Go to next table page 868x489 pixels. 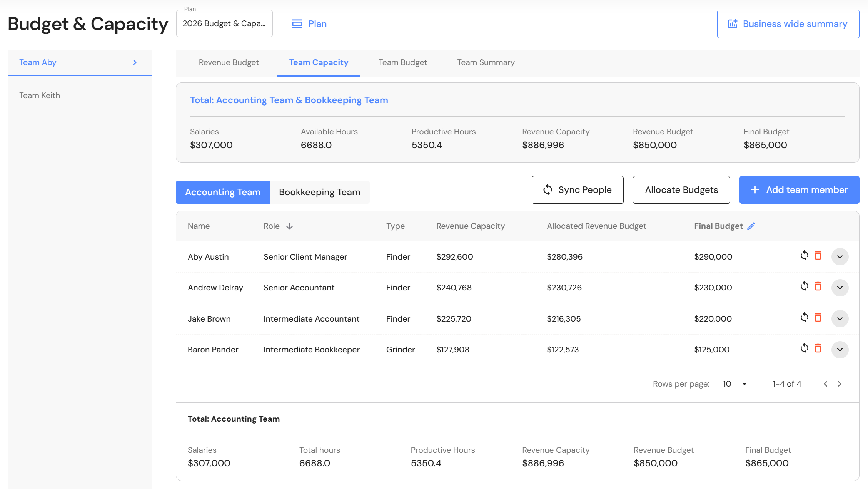[x=840, y=384]
